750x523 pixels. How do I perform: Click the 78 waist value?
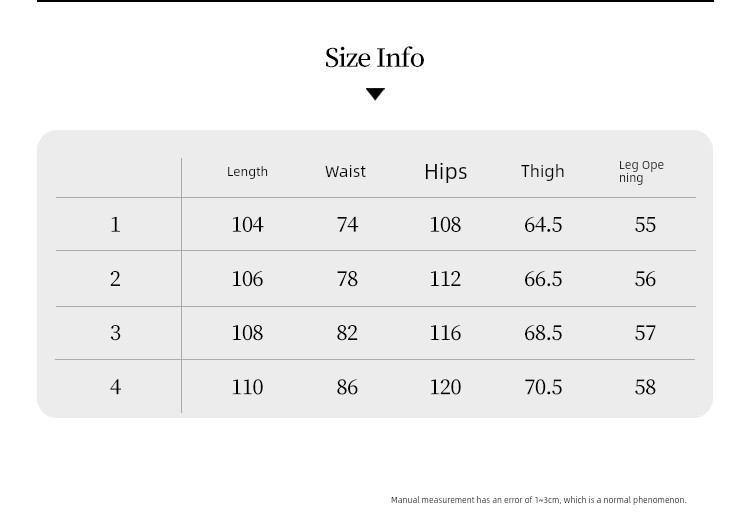point(347,279)
